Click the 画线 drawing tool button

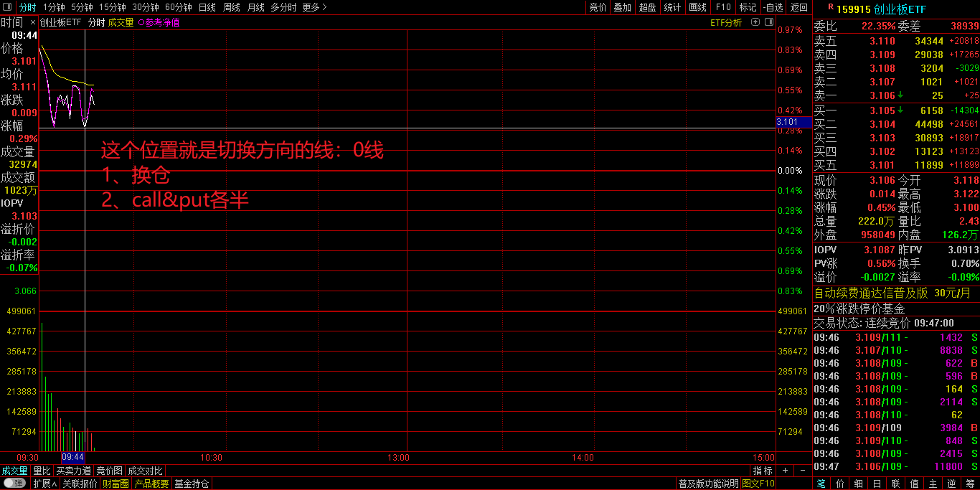click(x=697, y=7)
